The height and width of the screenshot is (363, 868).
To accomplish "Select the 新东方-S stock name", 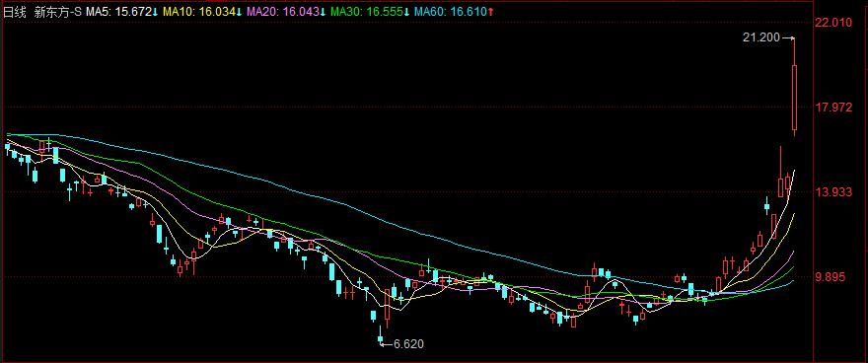I will pos(58,12).
